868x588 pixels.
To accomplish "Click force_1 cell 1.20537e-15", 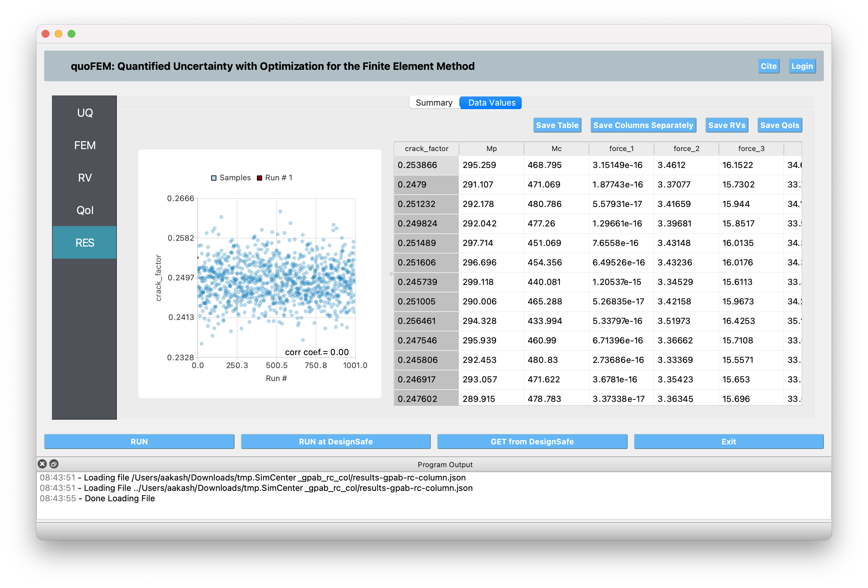I will click(621, 282).
